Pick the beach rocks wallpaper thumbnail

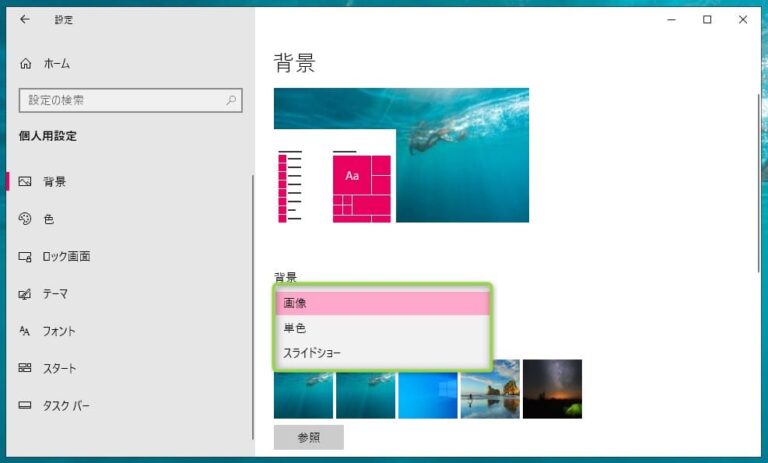[x=490, y=389]
